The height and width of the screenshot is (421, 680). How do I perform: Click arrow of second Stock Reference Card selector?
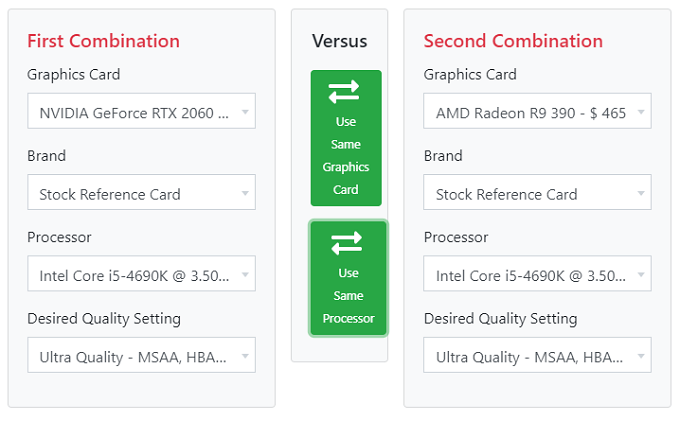641,194
